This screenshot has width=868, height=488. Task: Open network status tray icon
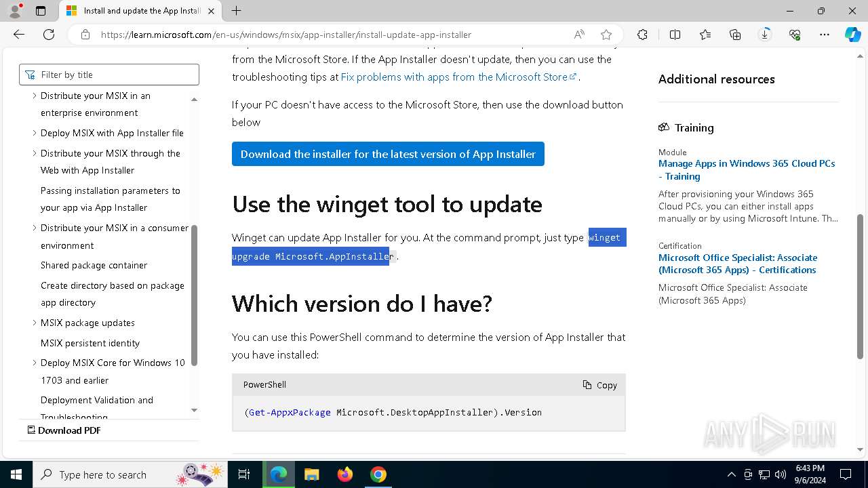(x=764, y=474)
